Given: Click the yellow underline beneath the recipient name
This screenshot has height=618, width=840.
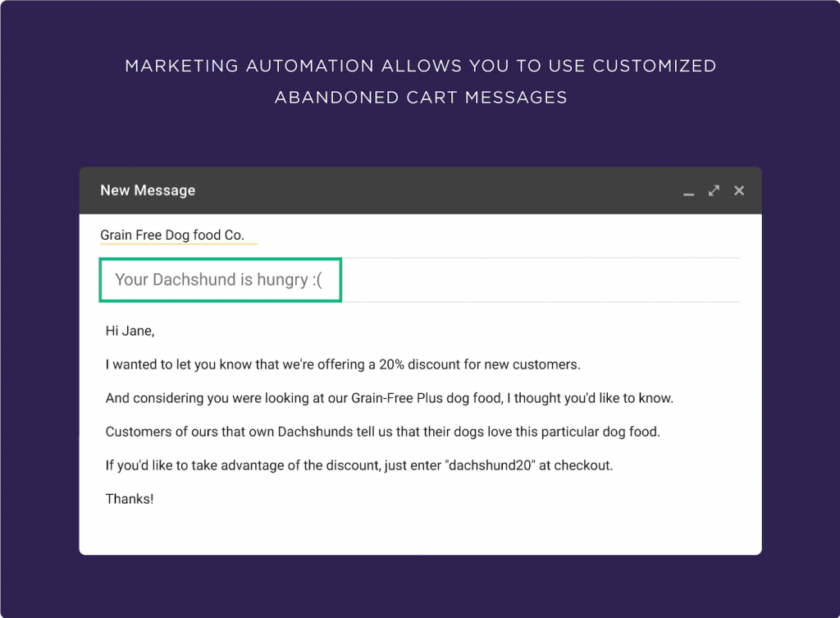Looking at the screenshot, I should click(x=178, y=244).
